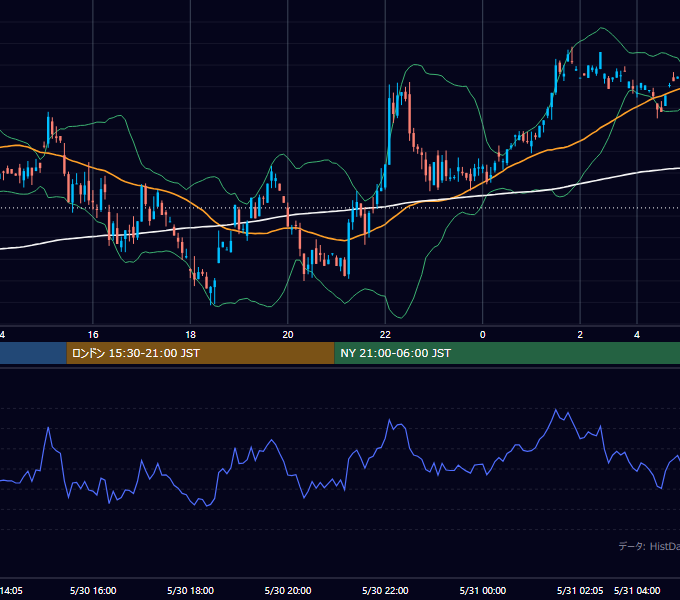The image size is (680, 600).
Task: Open the データ: HistData attribution text
Action: tap(649, 546)
